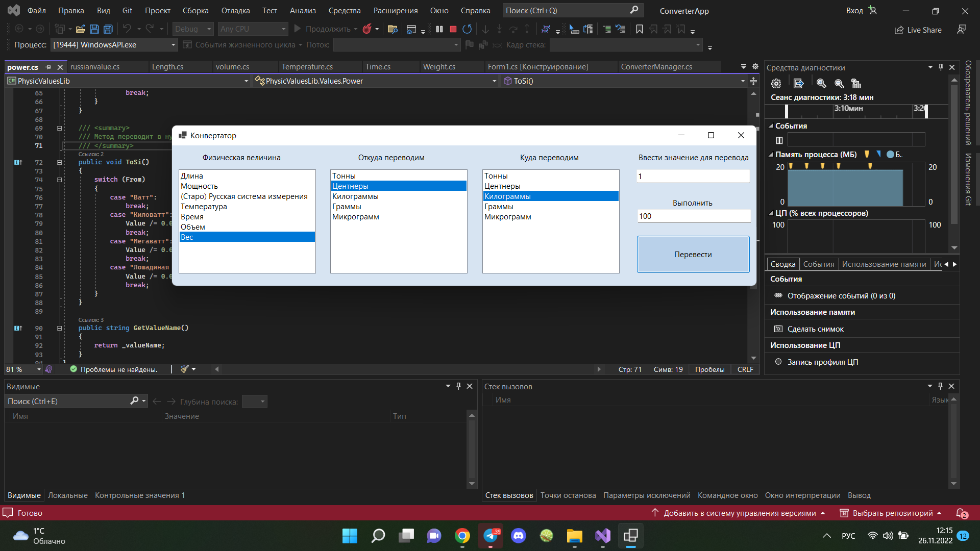980x551 pixels.
Task: Click the Save All toolbar icon
Action: [x=107, y=29]
